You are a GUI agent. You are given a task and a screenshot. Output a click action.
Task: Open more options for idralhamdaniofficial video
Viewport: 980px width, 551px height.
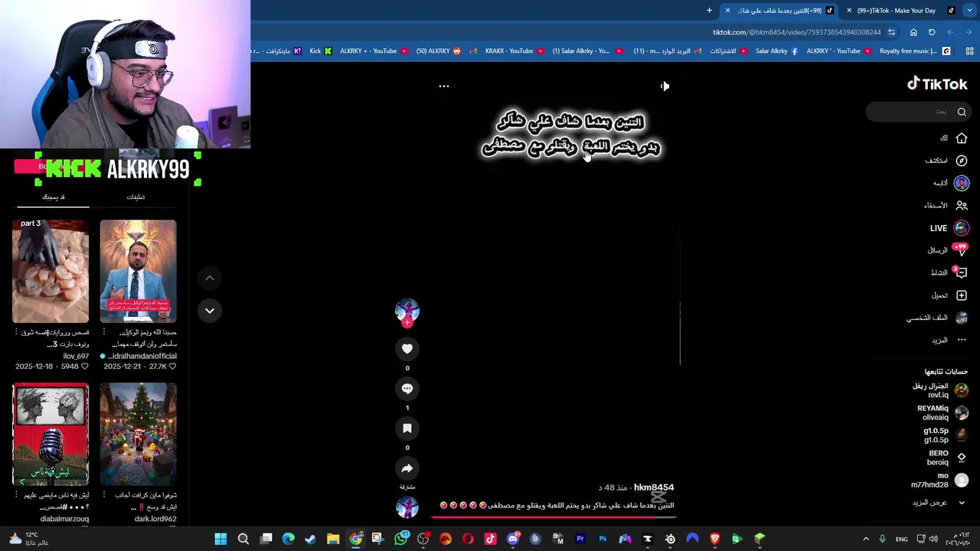point(104,332)
